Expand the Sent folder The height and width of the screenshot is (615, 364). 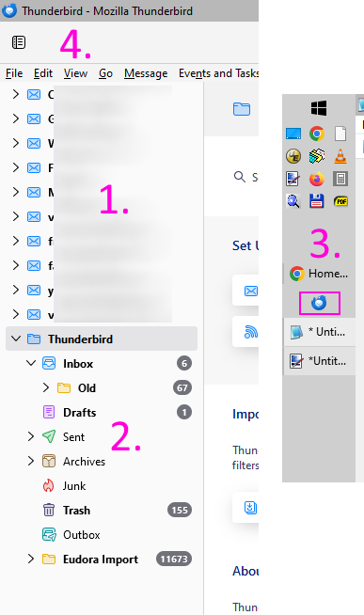31,436
